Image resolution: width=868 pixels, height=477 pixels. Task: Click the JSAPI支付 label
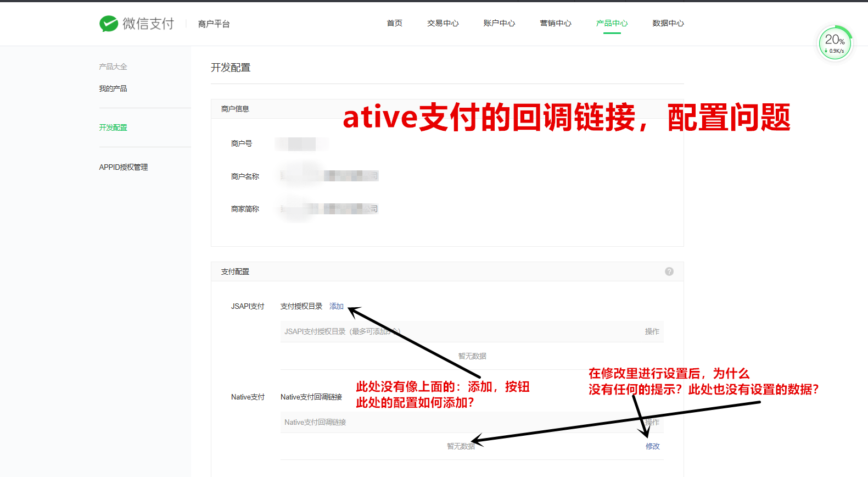[248, 306]
